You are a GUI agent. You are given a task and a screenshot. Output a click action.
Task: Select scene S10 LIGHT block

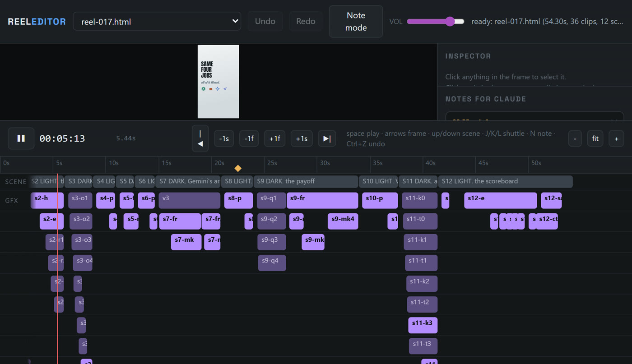click(x=378, y=181)
